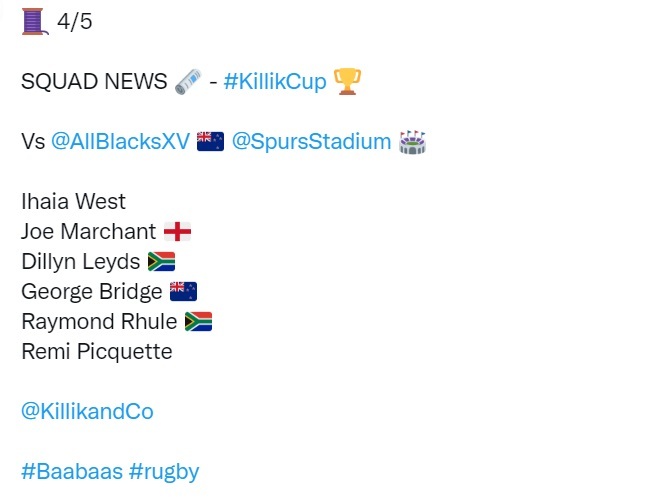Click South Africa flag beside Raymond Rhule
The width and height of the screenshot is (672, 497).
pos(198,322)
